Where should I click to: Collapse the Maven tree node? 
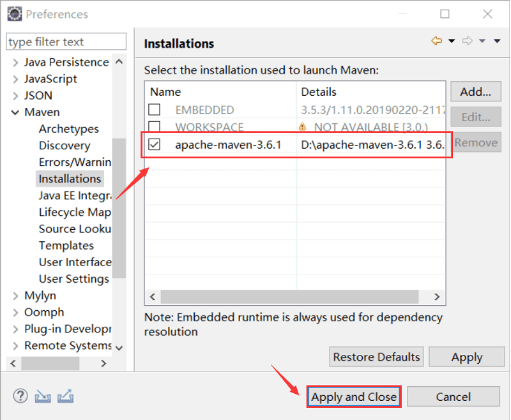pyautogui.click(x=15, y=112)
